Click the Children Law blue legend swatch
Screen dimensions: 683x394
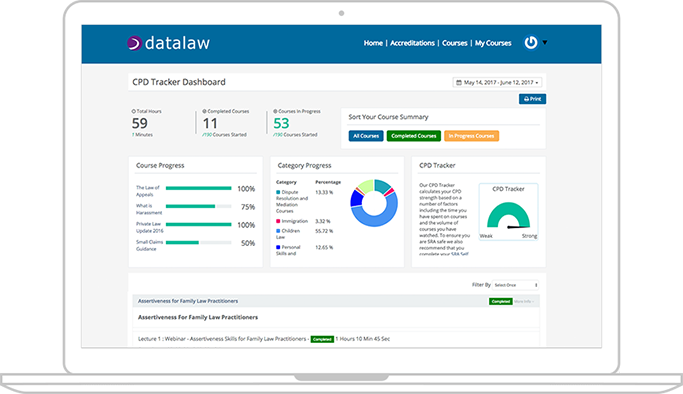[278, 231]
